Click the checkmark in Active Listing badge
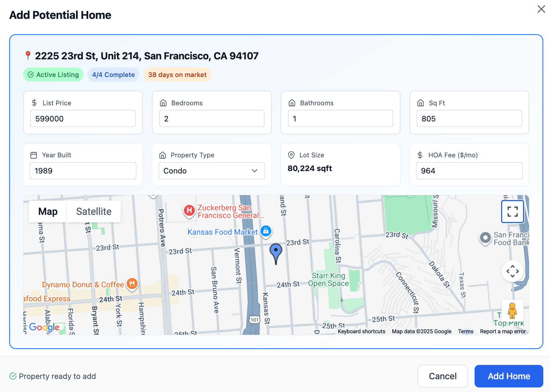The image size is (550, 392). point(31,75)
